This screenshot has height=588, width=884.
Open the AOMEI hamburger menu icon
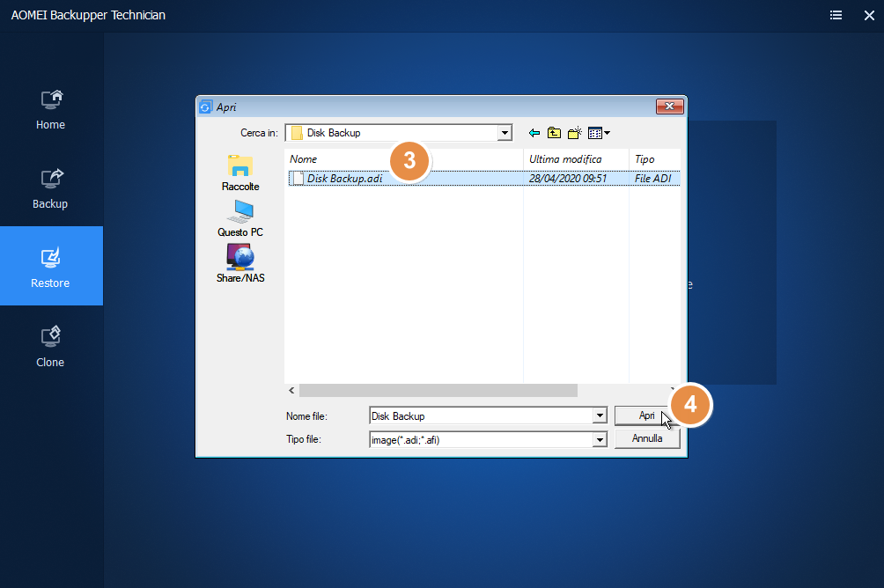click(836, 15)
